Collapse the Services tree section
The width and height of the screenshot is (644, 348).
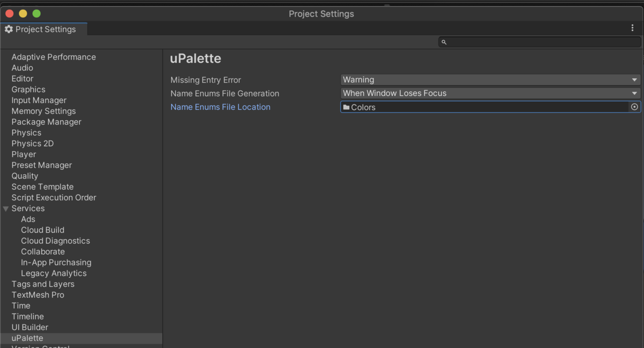pyautogui.click(x=6, y=209)
